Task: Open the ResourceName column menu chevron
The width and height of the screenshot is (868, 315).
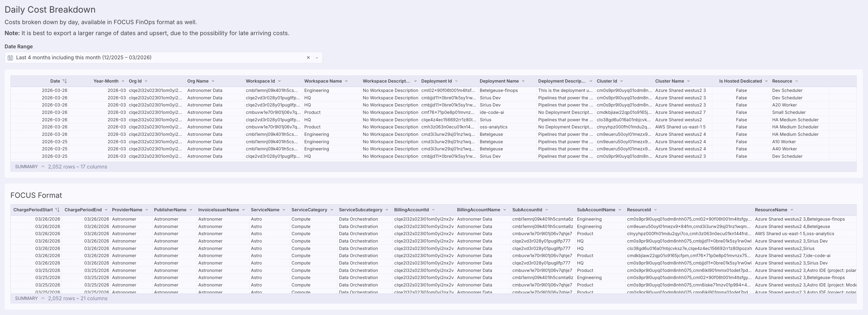Action: [x=792, y=209]
